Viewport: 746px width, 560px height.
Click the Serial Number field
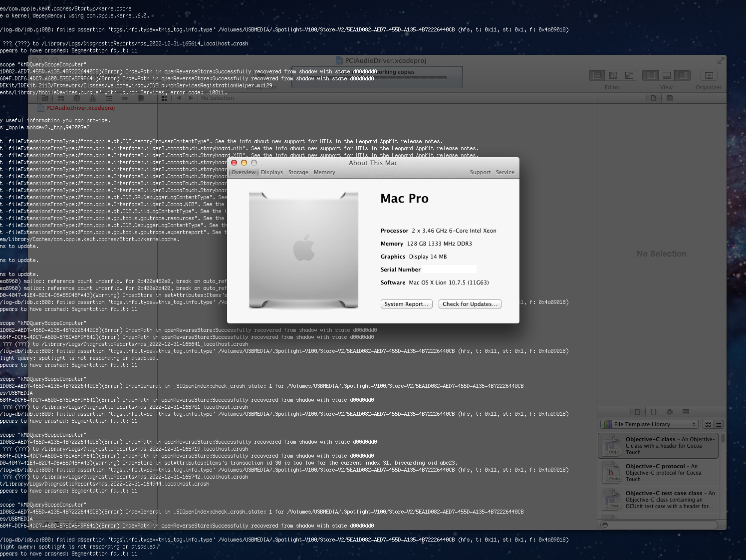click(449, 270)
